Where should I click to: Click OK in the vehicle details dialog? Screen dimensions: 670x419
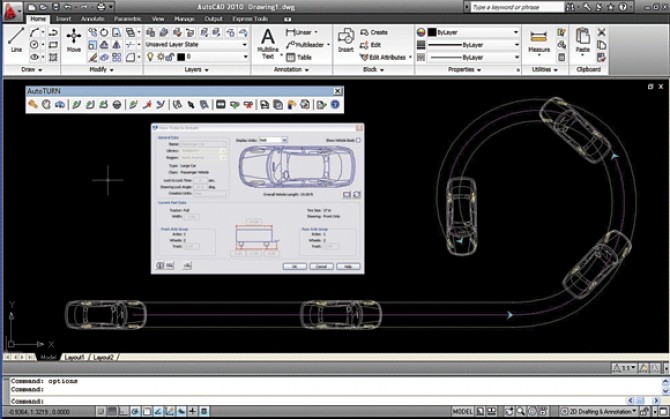tap(294, 267)
